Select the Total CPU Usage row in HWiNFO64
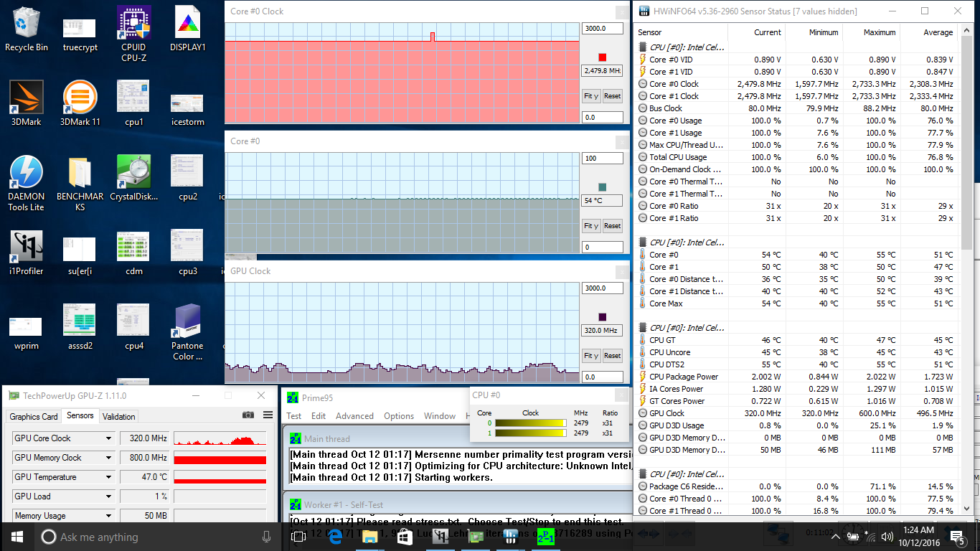This screenshot has width=980, height=551. point(796,157)
